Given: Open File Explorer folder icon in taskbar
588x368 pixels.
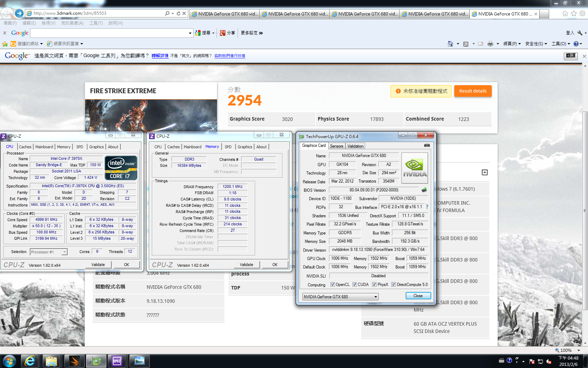Looking at the screenshot, I should click(x=51, y=361).
